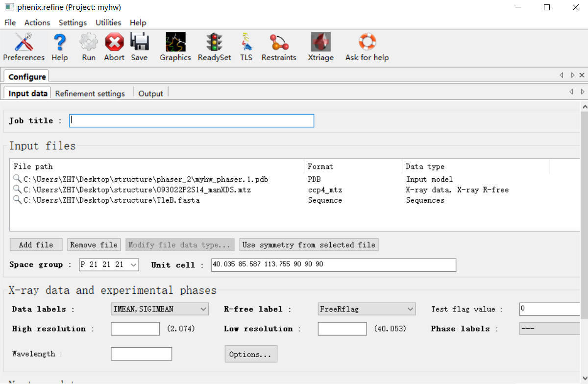Click X-ray data, X-ray R-free cell
The height and width of the screenshot is (384, 588).
coord(457,190)
